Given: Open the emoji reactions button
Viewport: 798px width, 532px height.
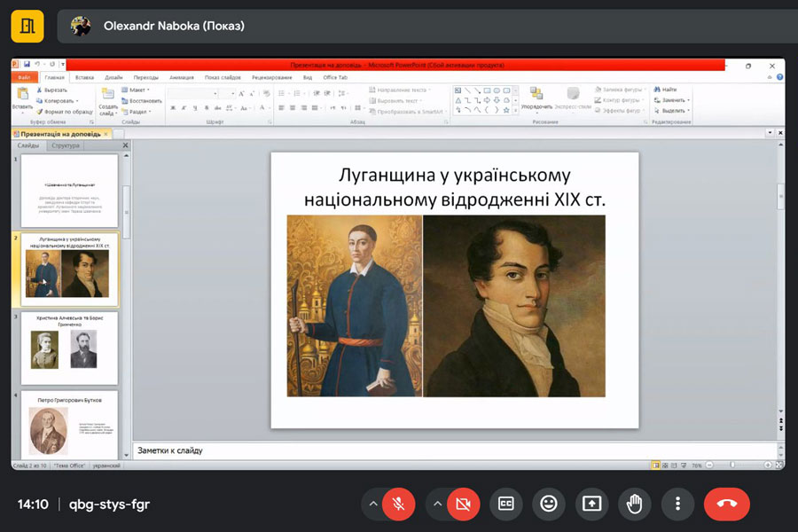Looking at the screenshot, I should [x=549, y=504].
